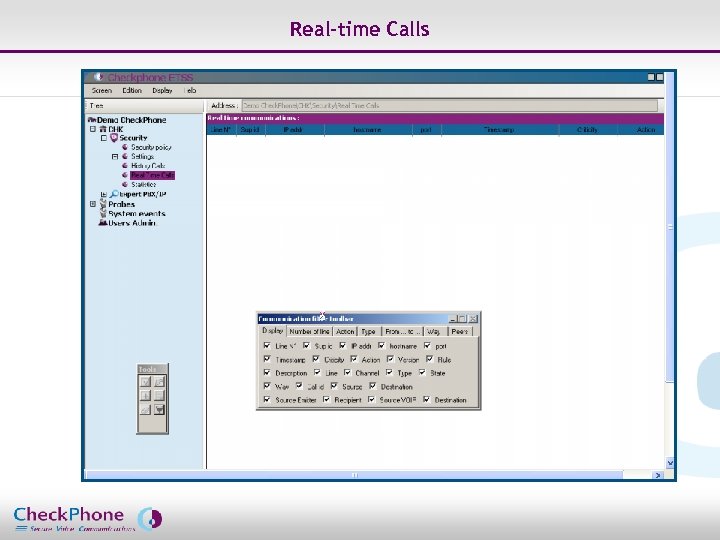The height and width of the screenshot is (540, 720).
Task: Uncheck the Criticity checkbox
Action: tap(316, 359)
